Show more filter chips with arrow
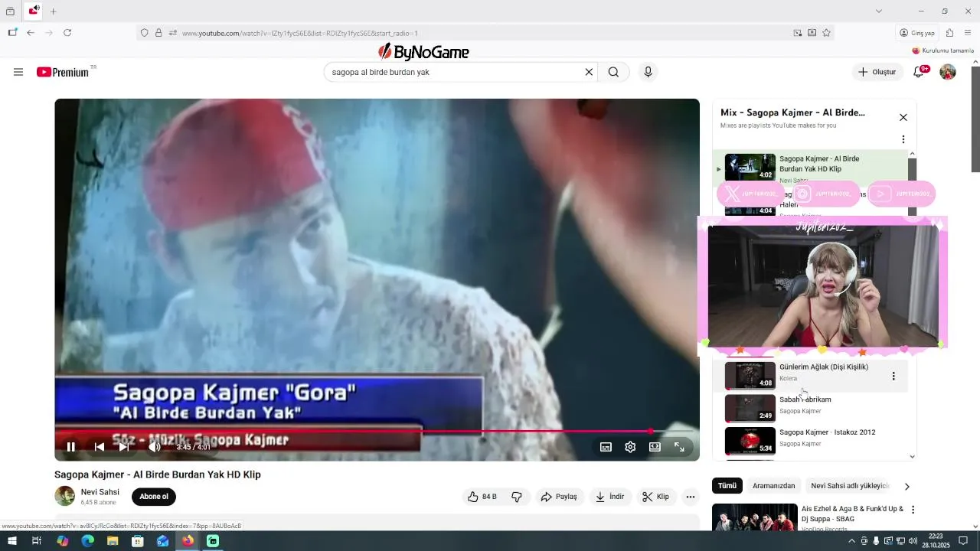Screen dimensions: 980x551 click(x=907, y=486)
